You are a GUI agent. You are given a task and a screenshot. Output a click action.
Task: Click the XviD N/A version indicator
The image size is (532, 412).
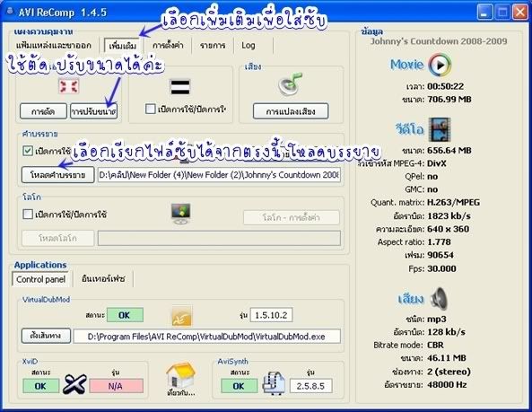coord(116,386)
